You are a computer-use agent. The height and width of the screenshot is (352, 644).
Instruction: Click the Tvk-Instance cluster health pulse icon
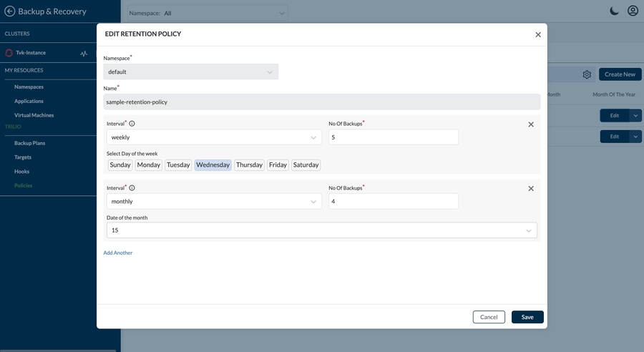coord(84,53)
